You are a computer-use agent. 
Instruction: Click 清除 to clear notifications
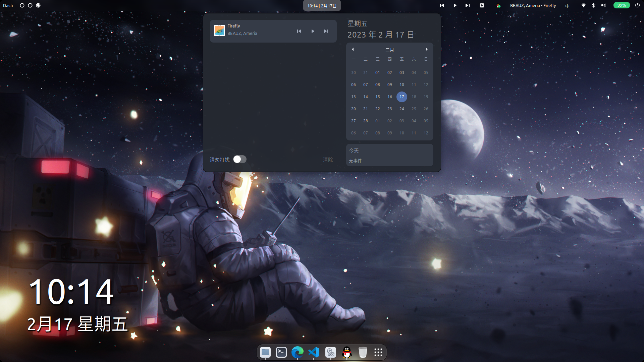point(328,160)
